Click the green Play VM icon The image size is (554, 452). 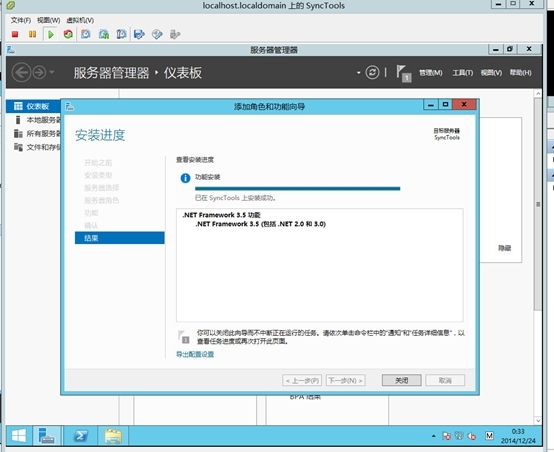click(51, 34)
